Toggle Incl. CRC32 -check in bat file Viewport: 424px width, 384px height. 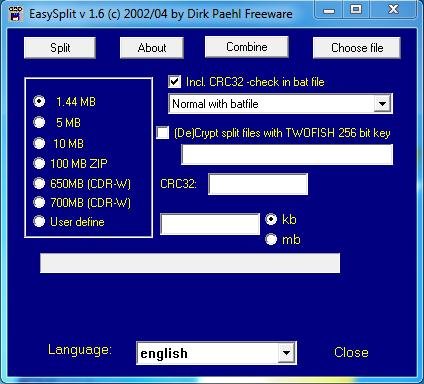[x=175, y=82]
